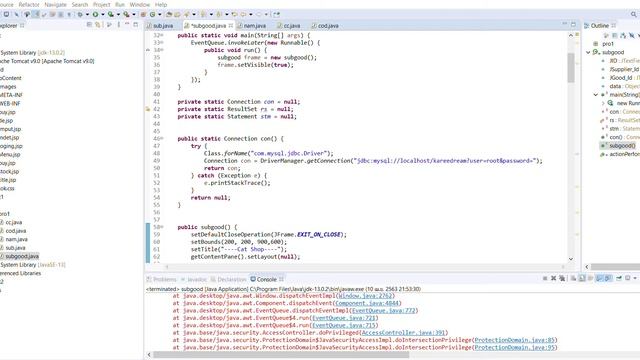
Task: Open the AccessController.java:391 link
Action: pos(403,333)
